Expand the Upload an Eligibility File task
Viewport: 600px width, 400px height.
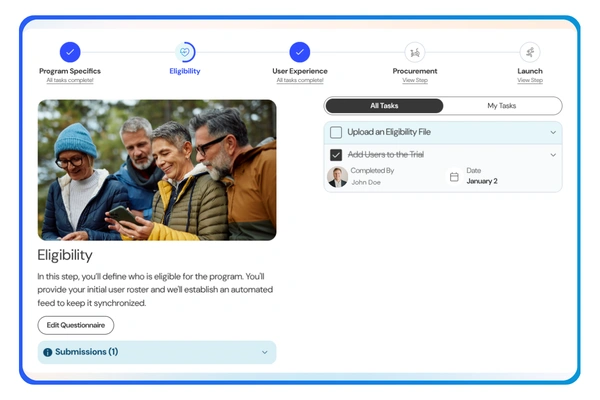click(553, 132)
